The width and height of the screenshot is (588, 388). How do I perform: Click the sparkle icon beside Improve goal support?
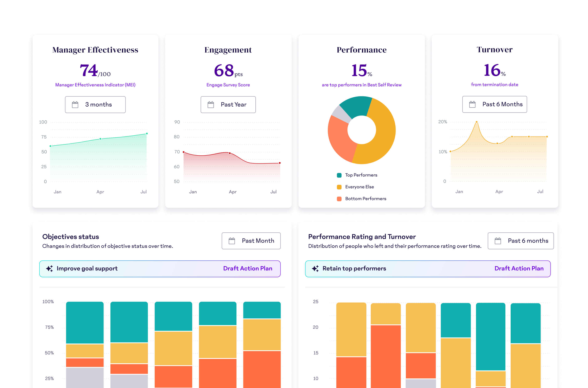(x=49, y=268)
